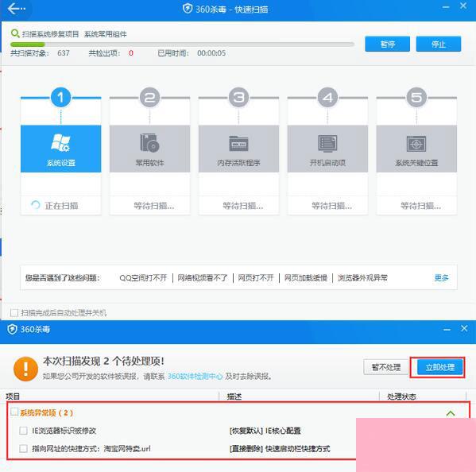Click 等待扫描 status under 系统关键位置

coord(420,206)
